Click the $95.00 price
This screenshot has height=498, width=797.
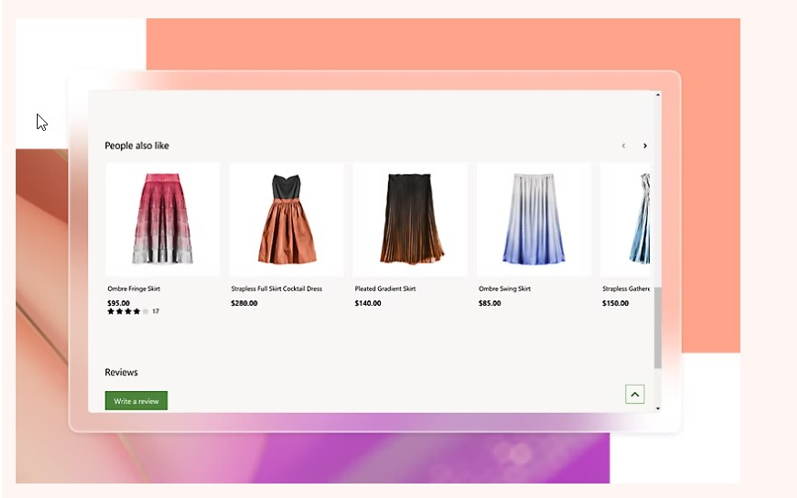tap(118, 303)
